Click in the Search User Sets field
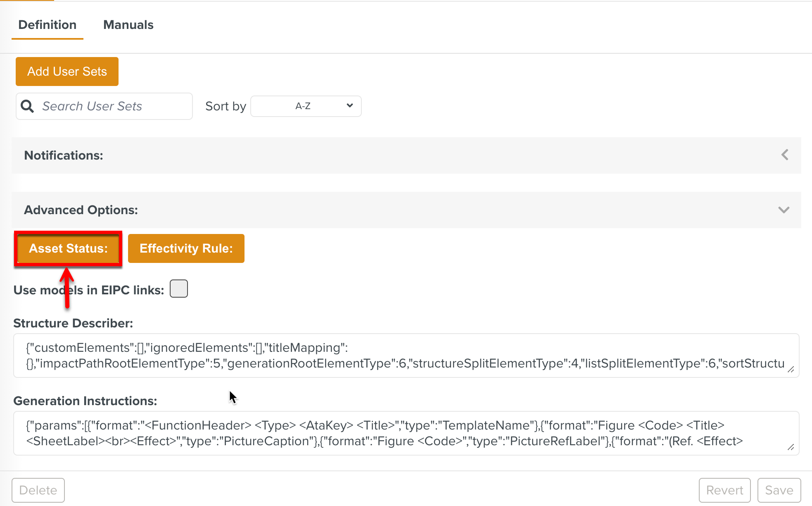Viewport: 812px width, 506px height. (x=112, y=106)
